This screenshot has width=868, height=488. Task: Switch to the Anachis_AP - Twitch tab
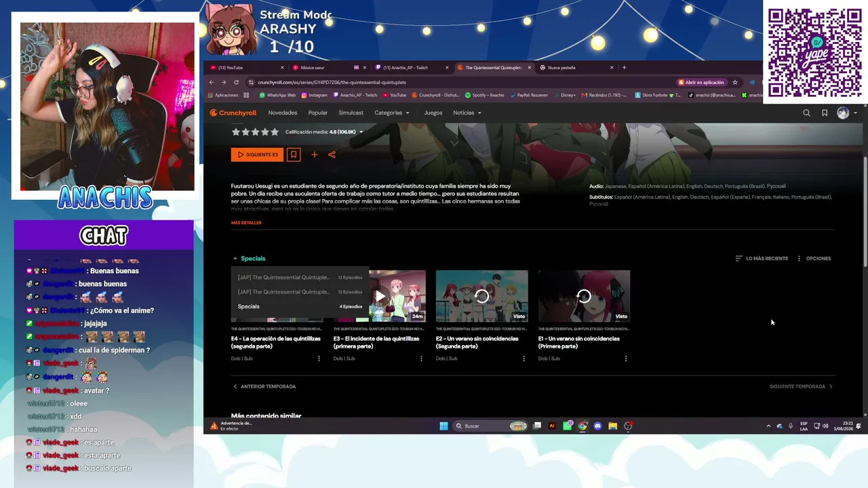(x=412, y=68)
